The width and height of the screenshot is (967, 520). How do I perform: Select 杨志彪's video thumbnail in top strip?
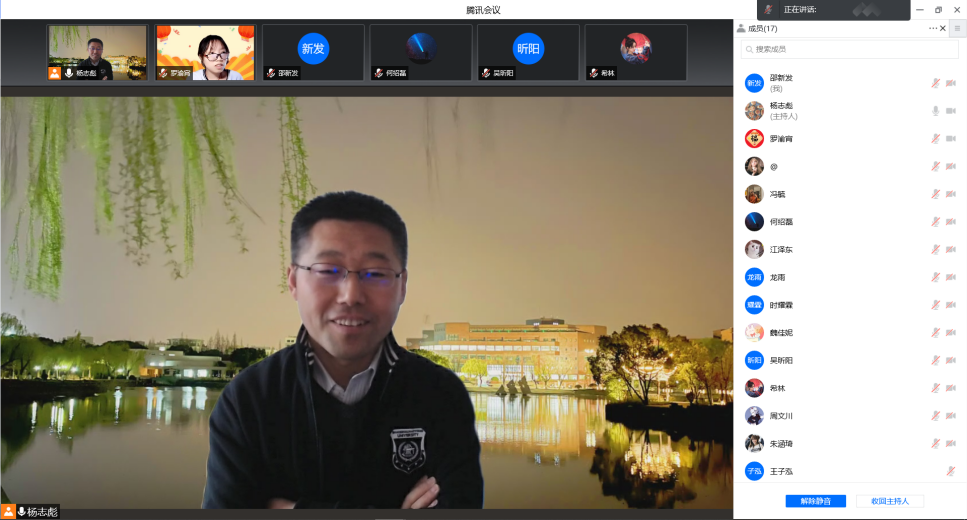(97, 53)
